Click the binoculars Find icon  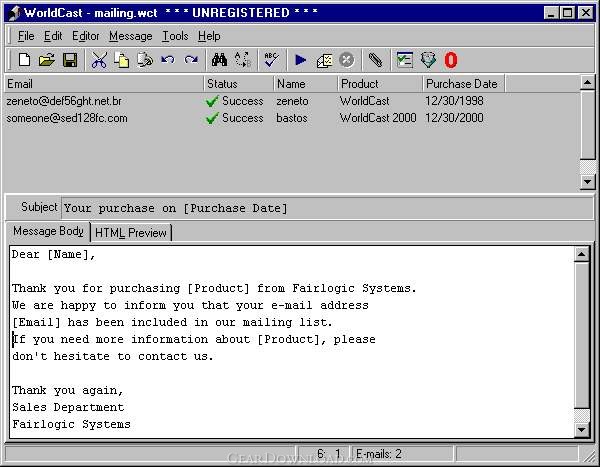pos(219,60)
